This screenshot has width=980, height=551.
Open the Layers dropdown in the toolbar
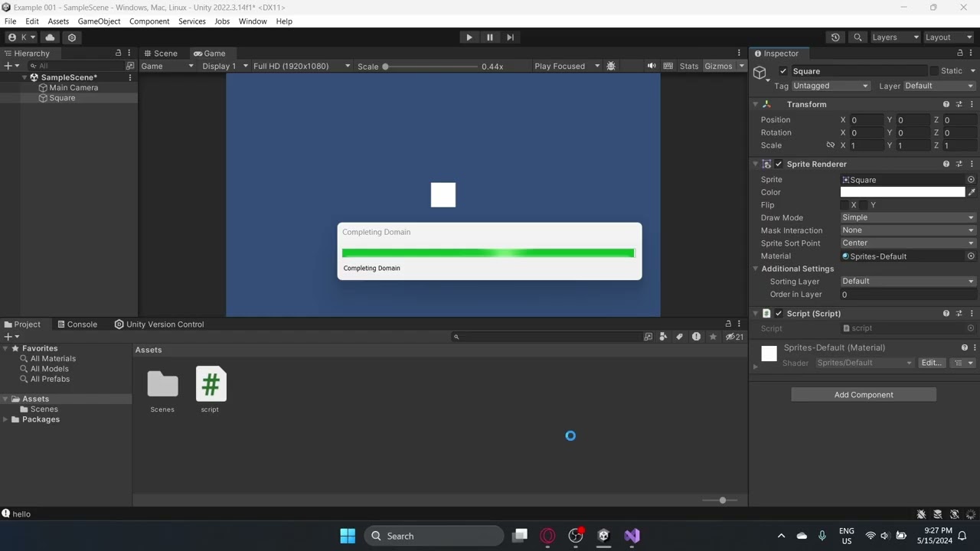tap(895, 37)
